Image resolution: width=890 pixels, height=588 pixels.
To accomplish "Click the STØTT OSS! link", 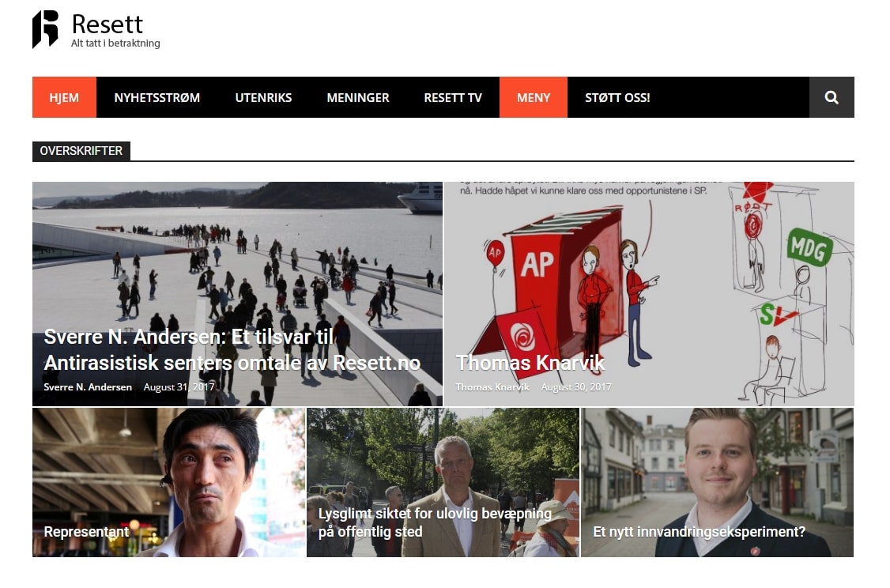I will point(617,97).
